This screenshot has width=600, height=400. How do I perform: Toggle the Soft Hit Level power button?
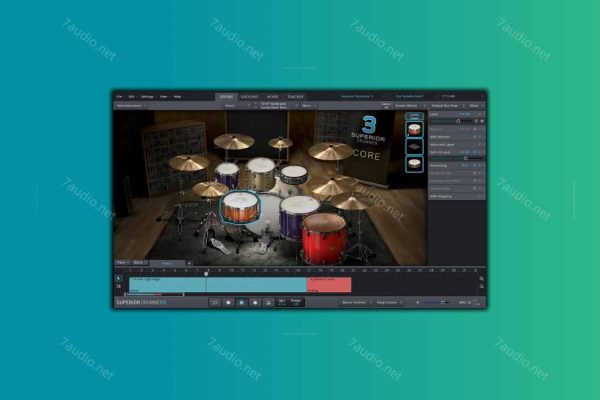point(475,152)
